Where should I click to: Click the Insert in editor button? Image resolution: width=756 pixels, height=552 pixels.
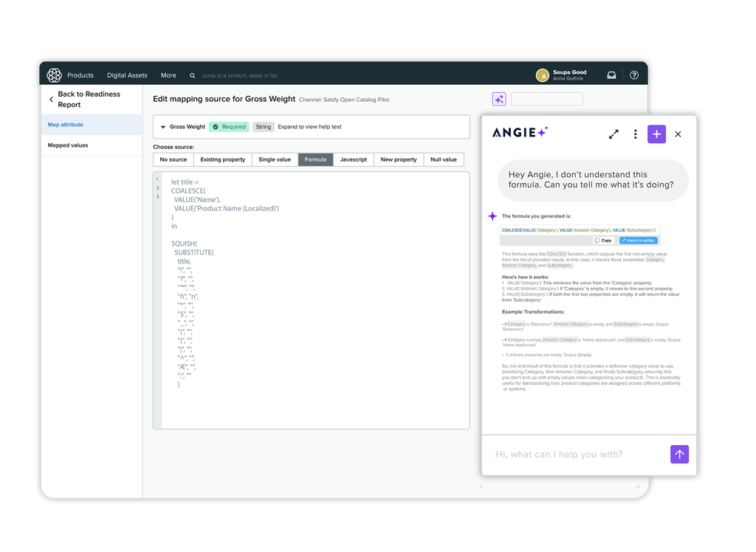click(x=638, y=241)
